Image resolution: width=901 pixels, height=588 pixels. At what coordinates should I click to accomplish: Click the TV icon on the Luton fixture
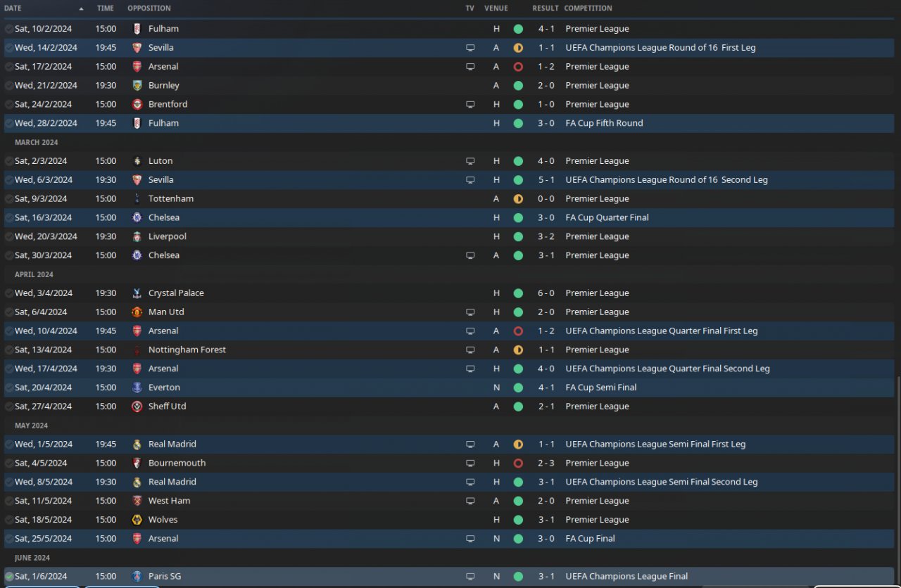pyautogui.click(x=470, y=161)
